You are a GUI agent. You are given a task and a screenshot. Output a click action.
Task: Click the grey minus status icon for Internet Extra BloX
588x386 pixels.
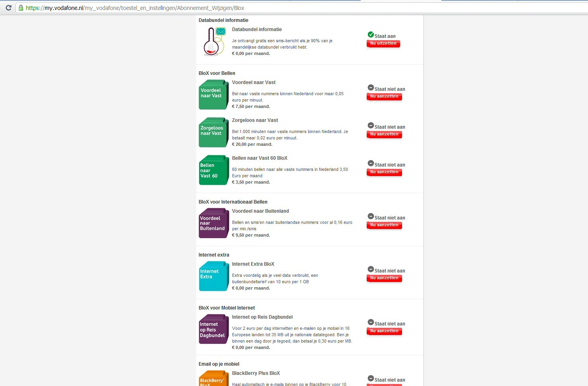[371, 269]
